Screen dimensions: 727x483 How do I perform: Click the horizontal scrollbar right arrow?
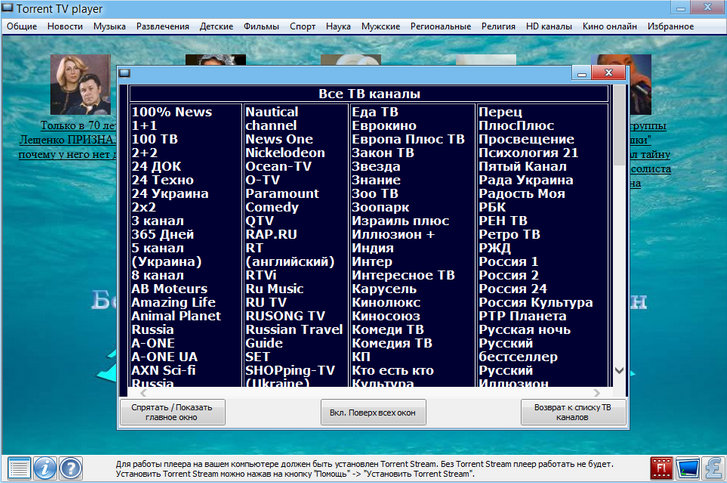[x=597, y=393]
